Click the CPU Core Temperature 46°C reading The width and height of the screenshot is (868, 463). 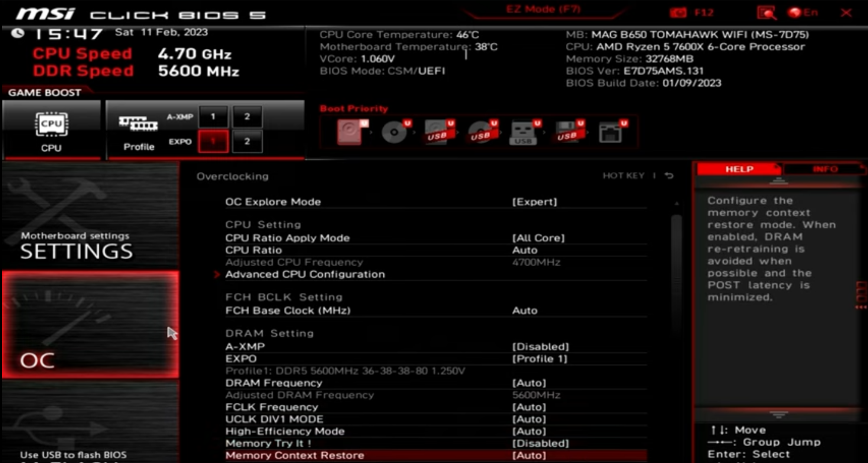(x=399, y=35)
